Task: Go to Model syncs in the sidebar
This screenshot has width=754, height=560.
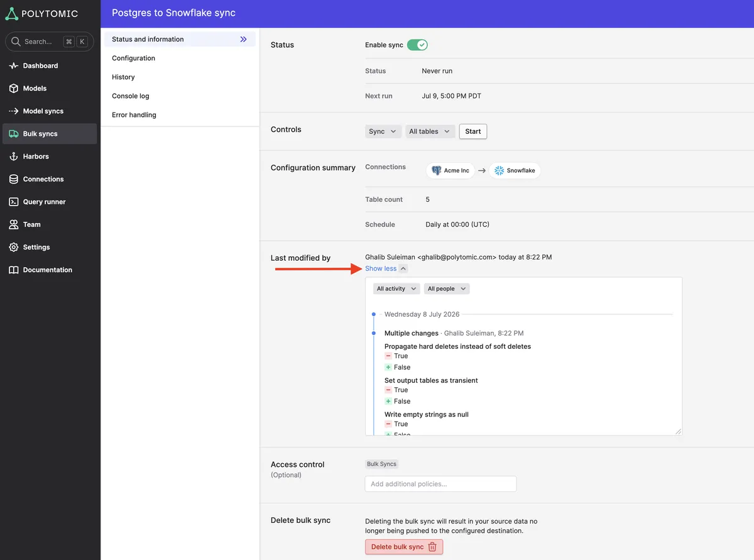Action: click(x=50, y=111)
